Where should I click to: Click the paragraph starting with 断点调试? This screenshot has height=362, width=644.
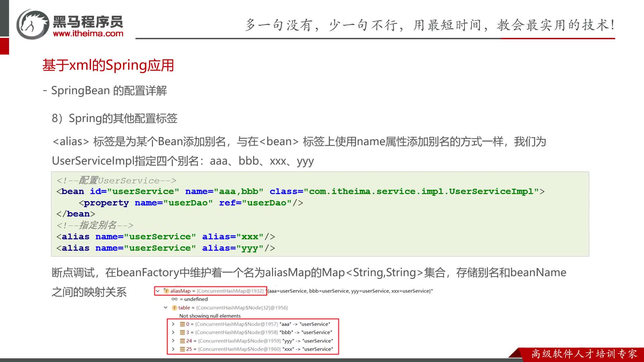(309, 273)
